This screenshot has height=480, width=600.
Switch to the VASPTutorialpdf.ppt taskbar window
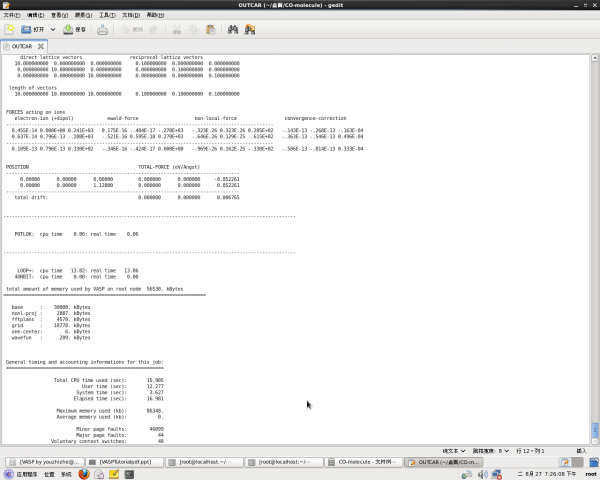click(124, 462)
